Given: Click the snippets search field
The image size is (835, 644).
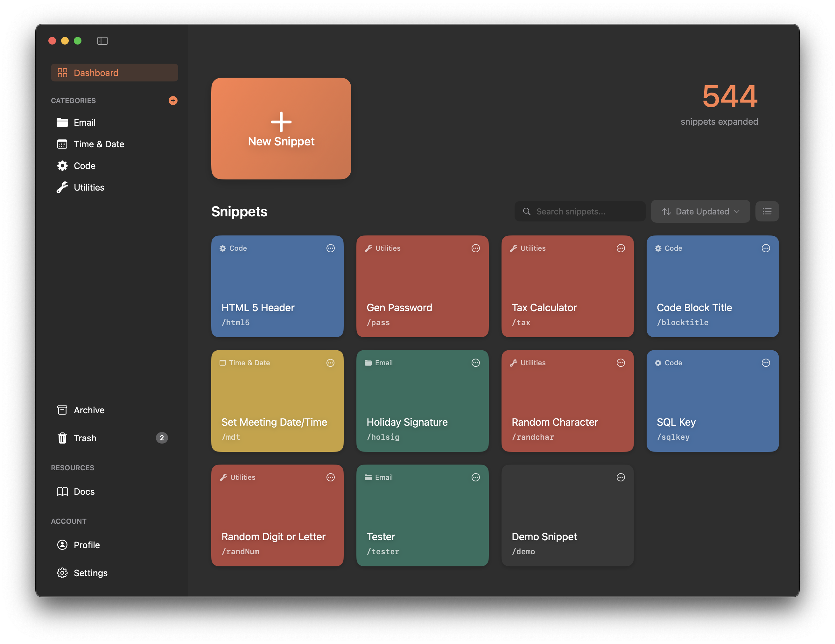Looking at the screenshot, I should point(579,211).
